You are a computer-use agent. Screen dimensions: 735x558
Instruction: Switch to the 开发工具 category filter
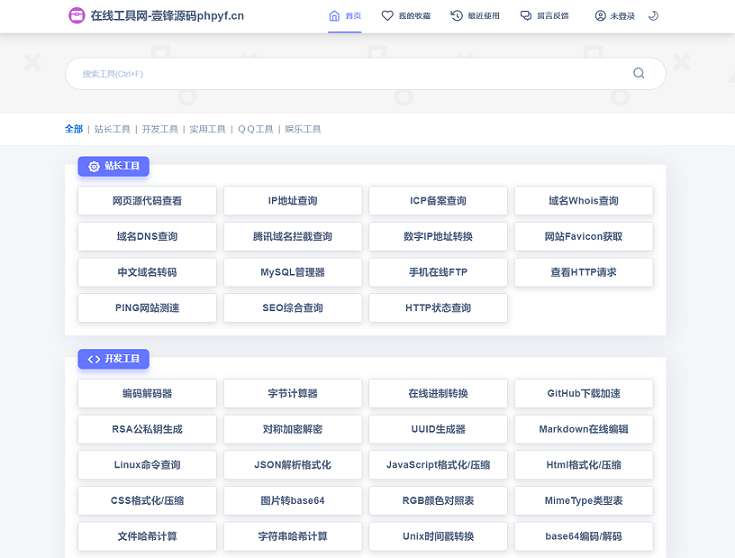tap(160, 129)
